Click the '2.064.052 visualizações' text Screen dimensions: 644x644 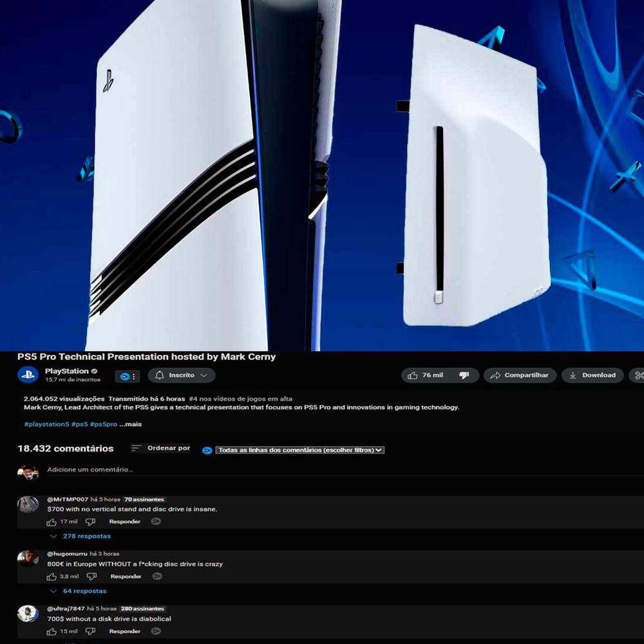coord(64,399)
